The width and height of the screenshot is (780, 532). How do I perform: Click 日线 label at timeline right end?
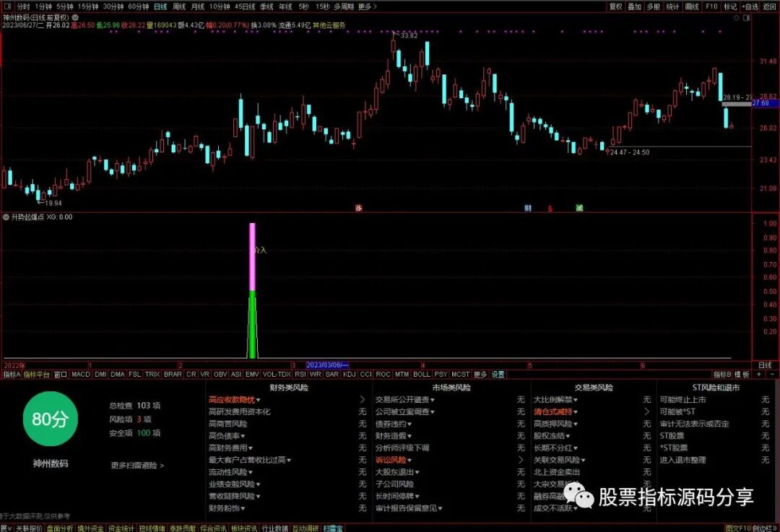pos(765,365)
